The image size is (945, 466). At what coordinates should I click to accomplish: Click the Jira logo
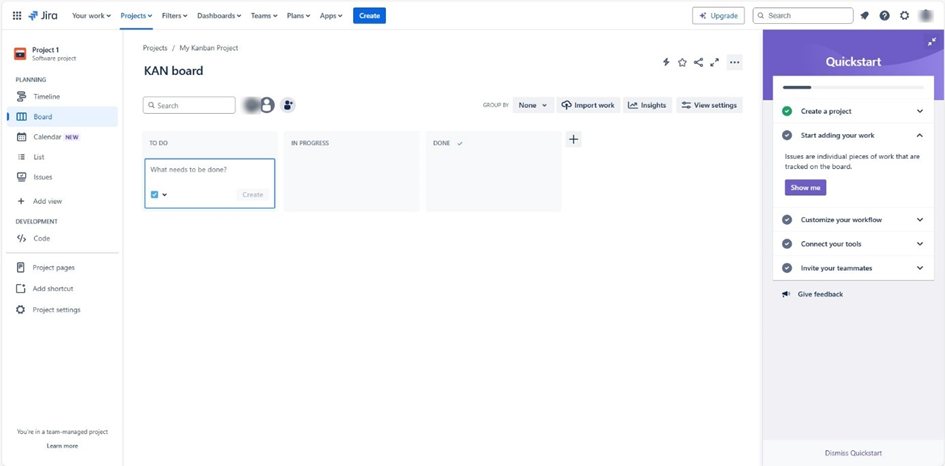[43, 16]
